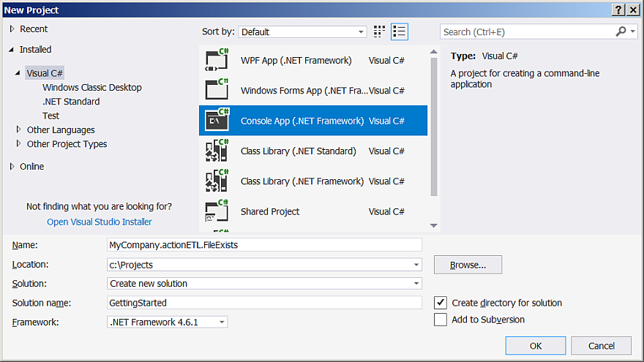Expand the Recent node
Image resolution: width=644 pixels, height=362 pixels.
[12, 29]
